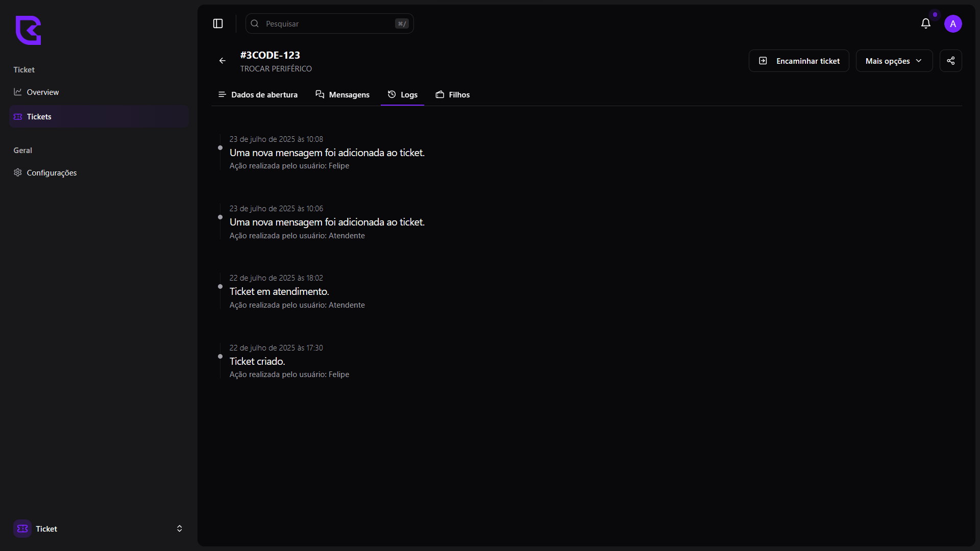Open Overview in the sidebar

pyautogui.click(x=43, y=92)
